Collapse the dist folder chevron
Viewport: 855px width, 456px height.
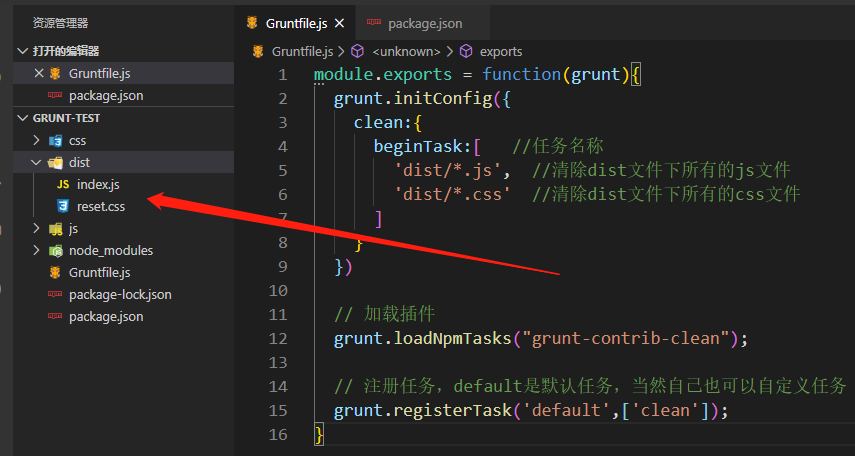click(37, 162)
